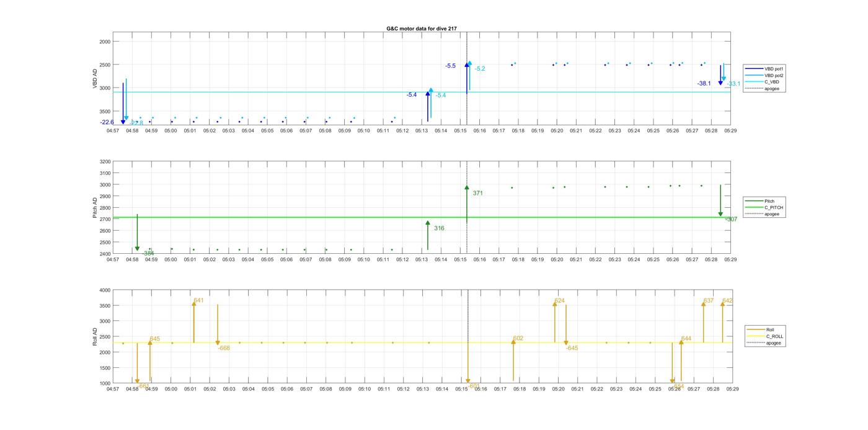Click the "05:13" tick under the VBD plot
Viewport: 868px width, 430px height.
[x=422, y=130]
